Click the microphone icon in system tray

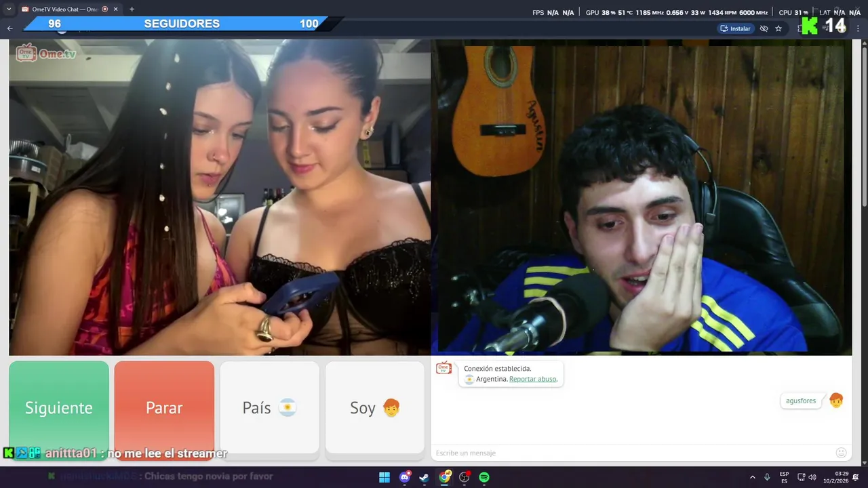pyautogui.click(x=767, y=477)
